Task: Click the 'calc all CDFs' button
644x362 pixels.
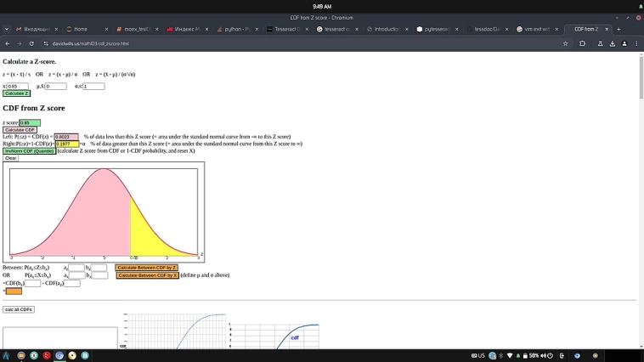Action: click(x=19, y=309)
